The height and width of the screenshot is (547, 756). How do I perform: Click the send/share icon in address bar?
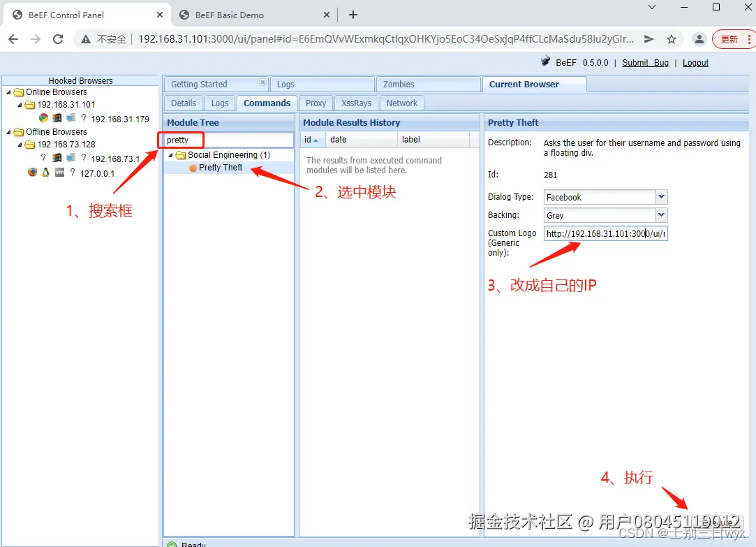[649, 39]
